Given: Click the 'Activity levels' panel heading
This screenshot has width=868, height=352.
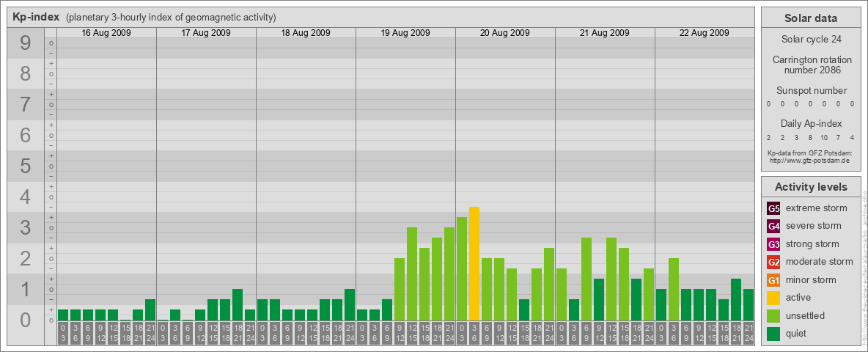Looking at the screenshot, I should 811,187.
